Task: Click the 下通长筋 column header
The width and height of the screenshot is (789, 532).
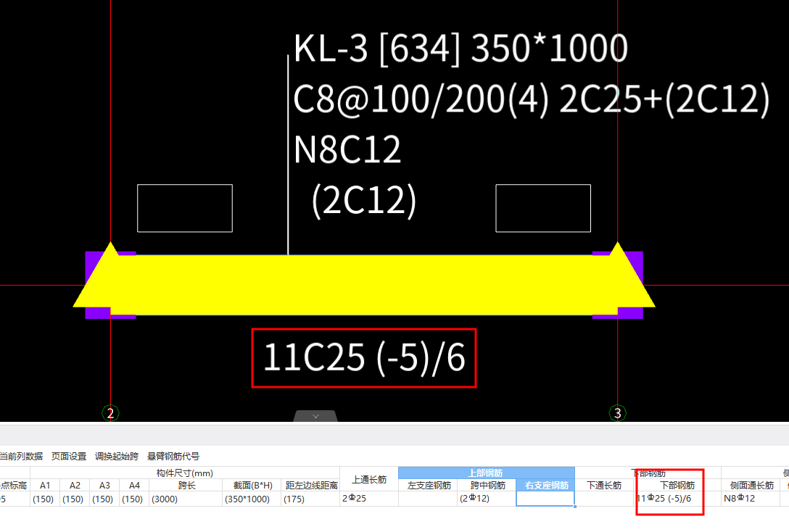Action: pyautogui.click(x=604, y=485)
